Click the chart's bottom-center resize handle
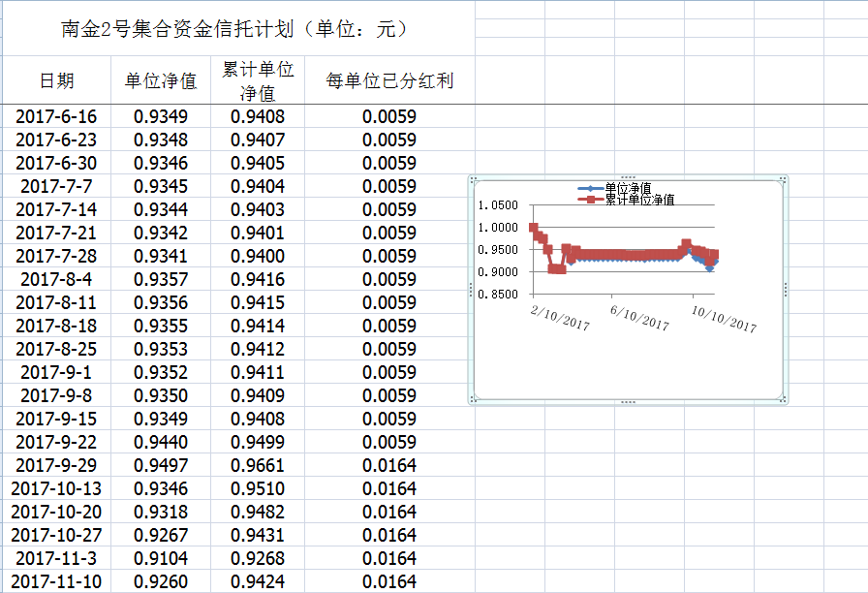Screen dimensions: 868x593 pos(628,401)
